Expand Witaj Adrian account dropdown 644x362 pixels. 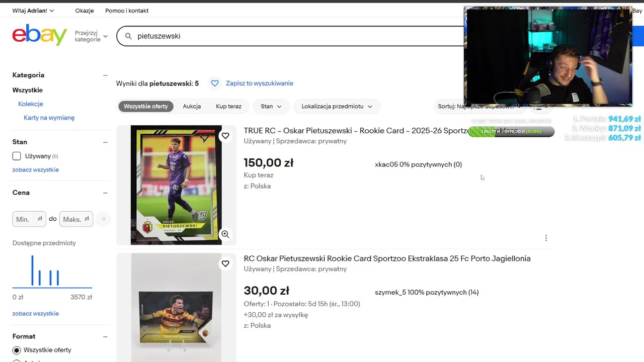[33, 11]
